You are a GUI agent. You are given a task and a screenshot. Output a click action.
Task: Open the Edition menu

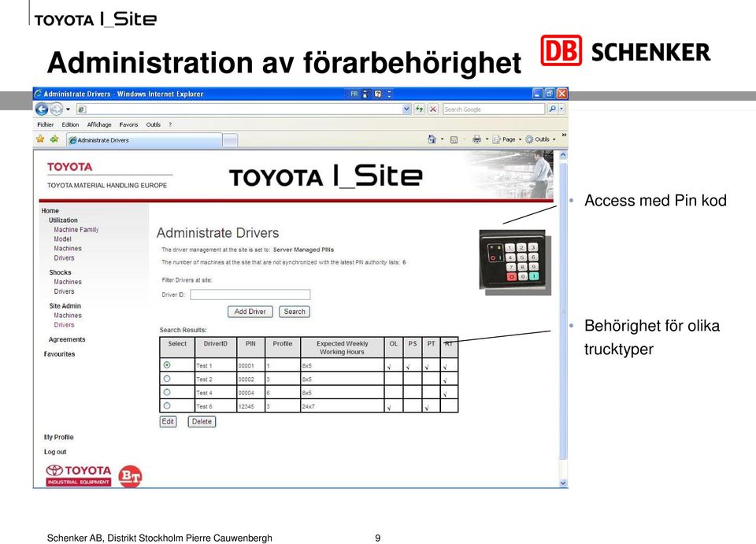coord(70,124)
